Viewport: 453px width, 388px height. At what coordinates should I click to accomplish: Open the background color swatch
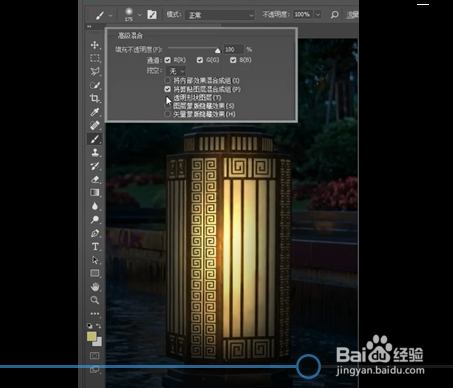(x=98, y=342)
